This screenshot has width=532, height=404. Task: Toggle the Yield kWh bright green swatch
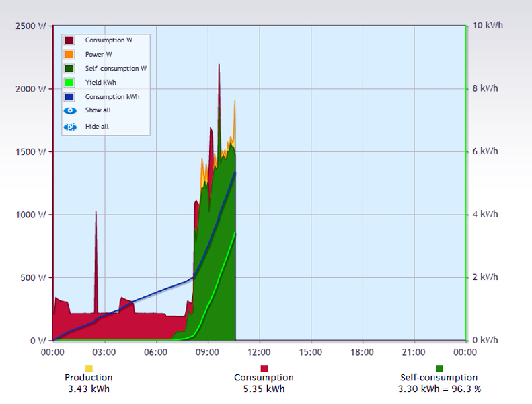tap(69, 83)
